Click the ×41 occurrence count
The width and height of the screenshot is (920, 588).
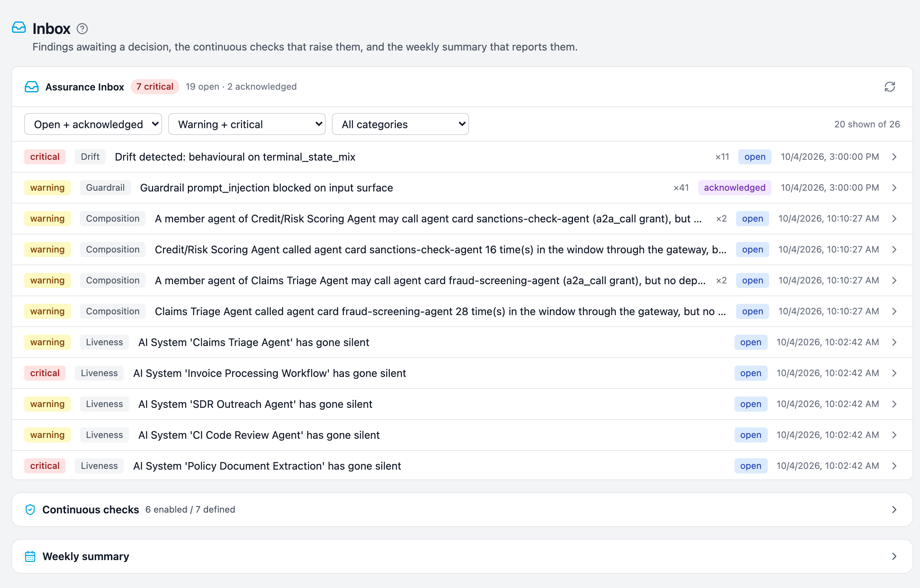[x=681, y=188]
